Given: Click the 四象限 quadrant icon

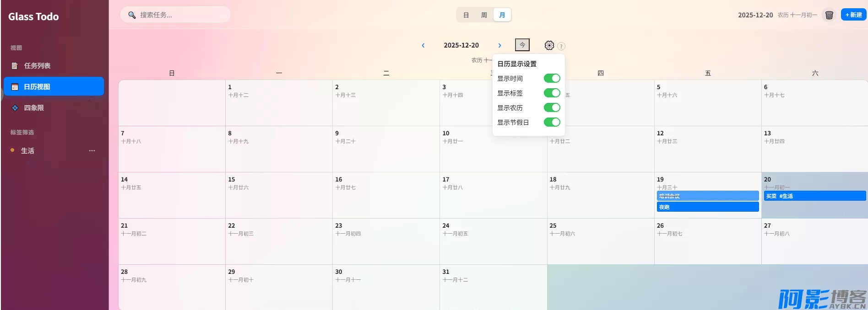Looking at the screenshot, I should click(x=15, y=108).
